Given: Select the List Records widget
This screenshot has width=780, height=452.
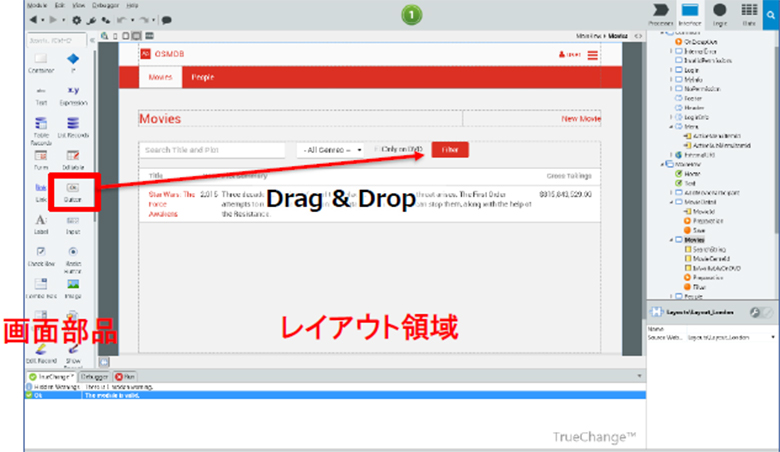Looking at the screenshot, I should click(73, 127).
